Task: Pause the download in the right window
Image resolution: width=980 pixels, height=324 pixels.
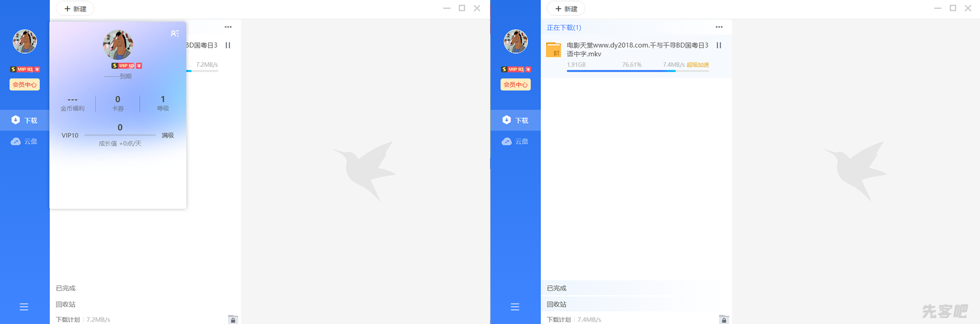Action: tap(719, 45)
